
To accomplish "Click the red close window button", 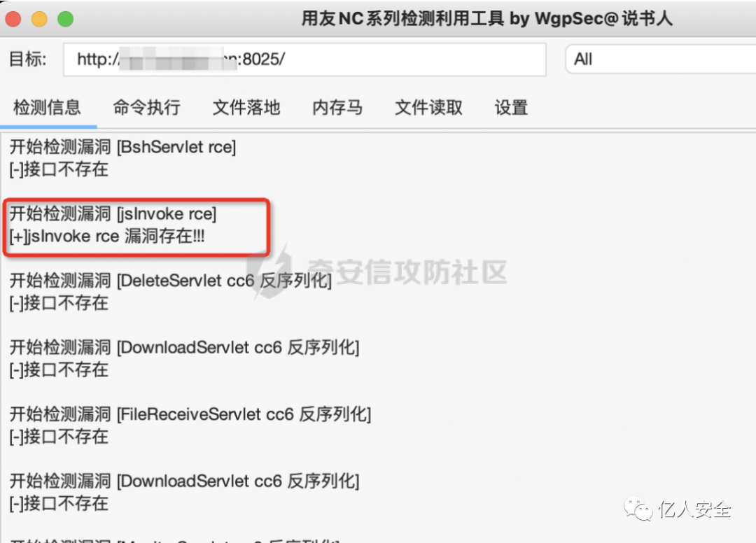I will (x=13, y=19).
